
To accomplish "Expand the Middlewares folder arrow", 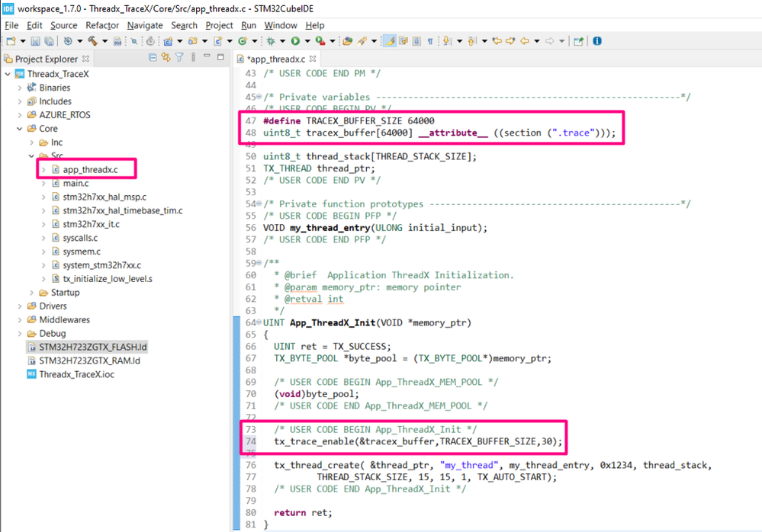I will 19,320.
